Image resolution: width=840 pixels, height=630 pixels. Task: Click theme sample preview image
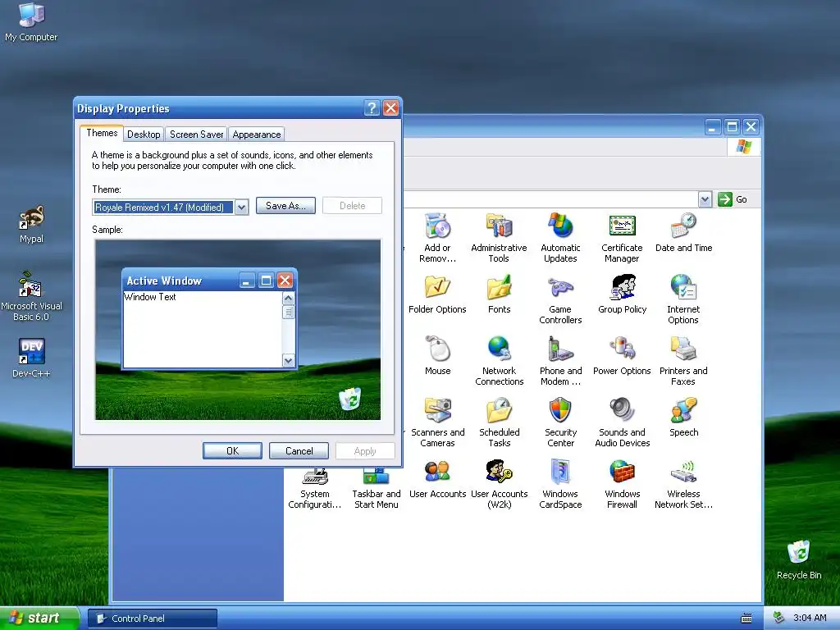coord(238,330)
